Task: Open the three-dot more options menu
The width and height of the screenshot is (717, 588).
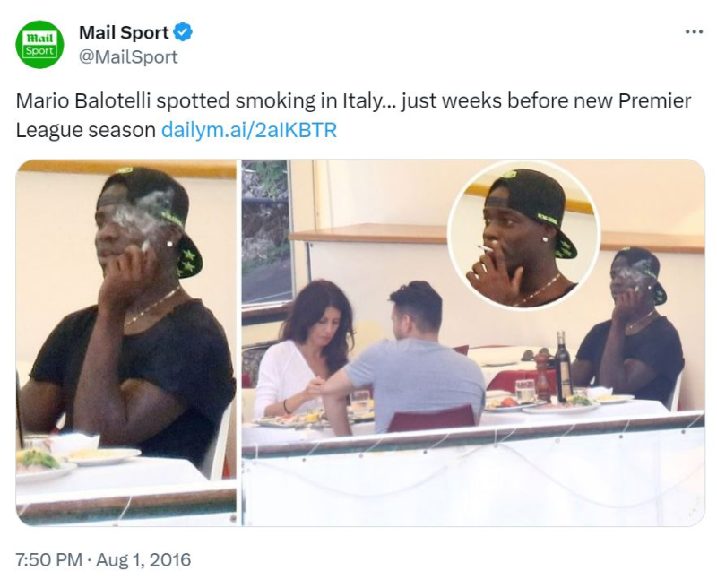Action: (x=694, y=31)
